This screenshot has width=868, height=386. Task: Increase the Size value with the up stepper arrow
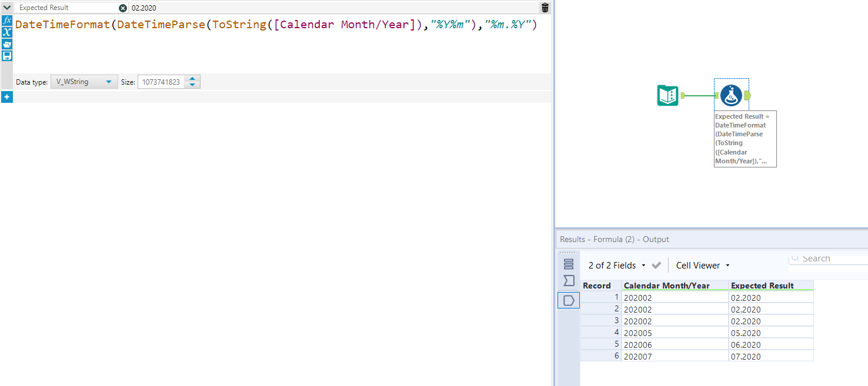pyautogui.click(x=192, y=79)
